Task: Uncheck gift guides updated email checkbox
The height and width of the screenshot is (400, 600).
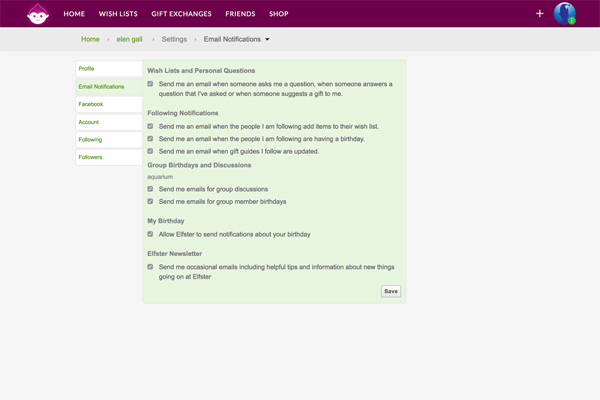Action: coord(151,151)
